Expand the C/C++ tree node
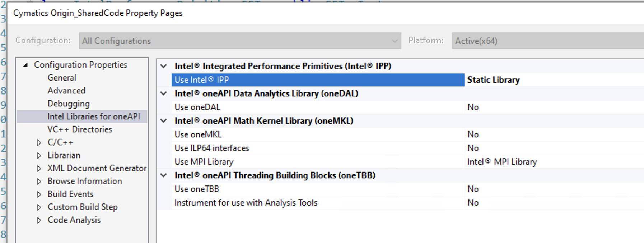This screenshot has height=243, width=644. pyautogui.click(x=39, y=143)
